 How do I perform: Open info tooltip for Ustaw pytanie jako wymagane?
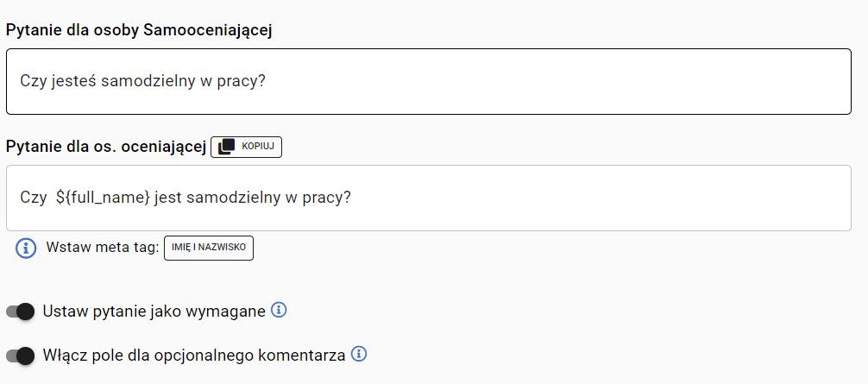click(x=279, y=311)
